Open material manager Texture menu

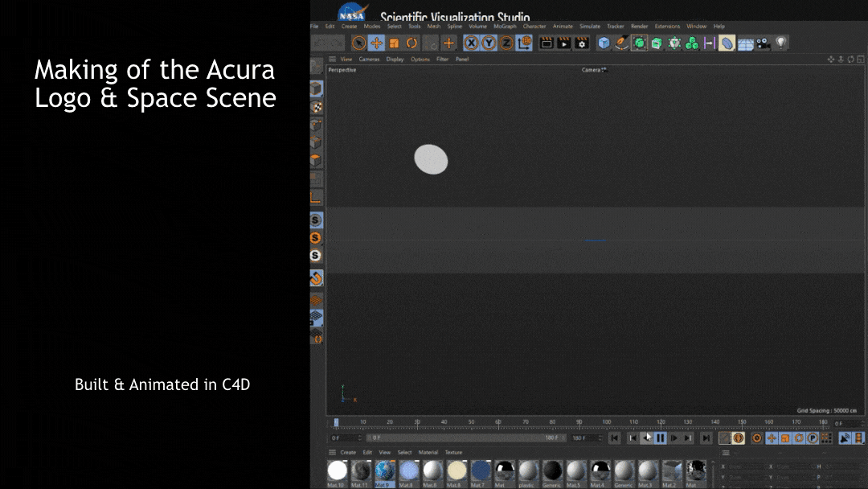[x=453, y=453]
